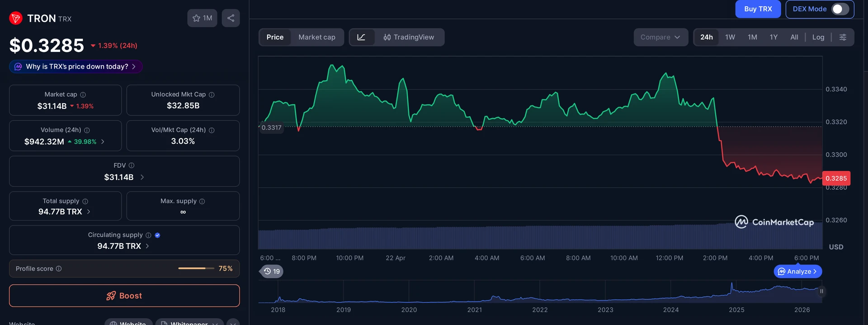Click the 22 Apr axis label
This screenshot has height=325, width=868.
point(396,258)
